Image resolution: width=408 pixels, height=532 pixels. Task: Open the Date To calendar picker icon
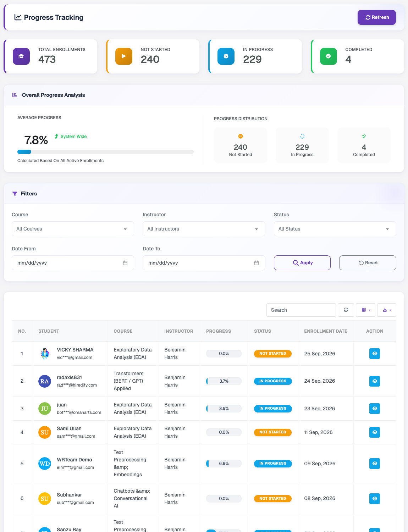click(x=257, y=263)
